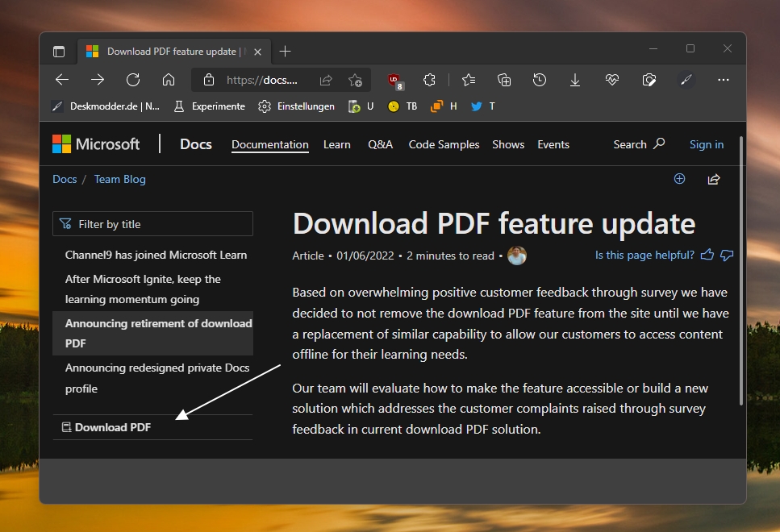Viewport: 780px width, 532px height.
Task: Save page to collection with circled plus
Action: point(679,179)
